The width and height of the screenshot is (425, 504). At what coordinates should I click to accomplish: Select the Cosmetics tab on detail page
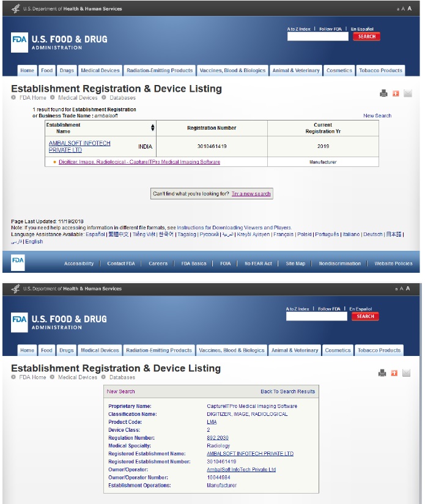pyautogui.click(x=338, y=350)
